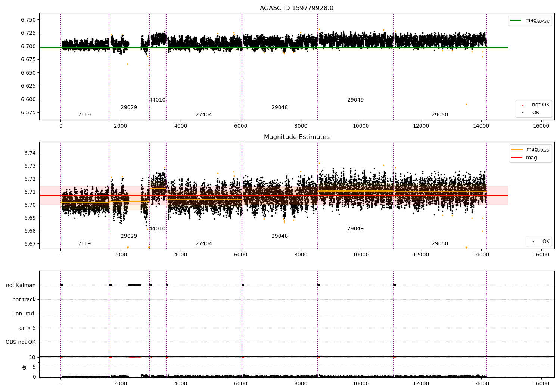Click the 6.650 y-axis tick label

(28, 73)
